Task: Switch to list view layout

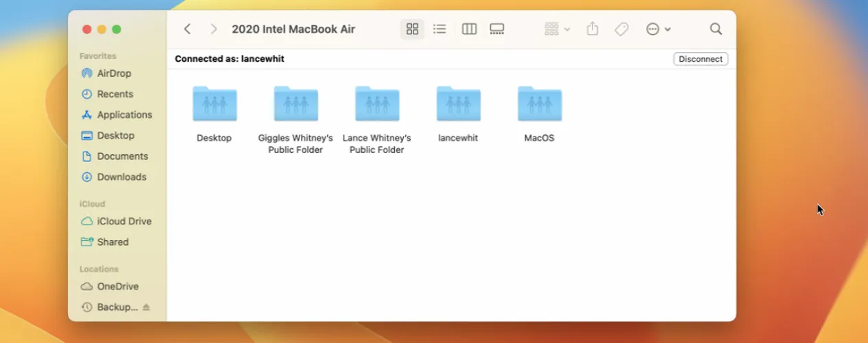Action: coord(440,29)
